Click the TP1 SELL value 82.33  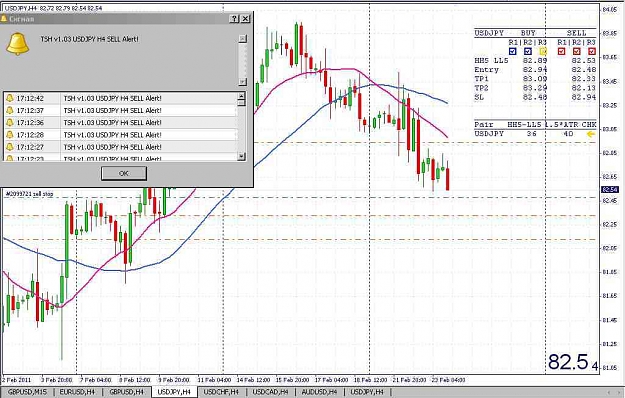pos(584,79)
